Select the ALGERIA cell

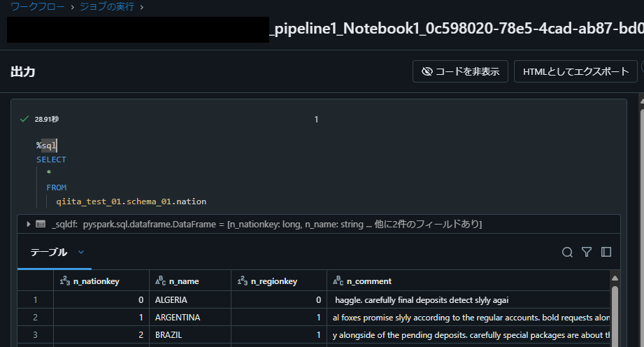190,300
